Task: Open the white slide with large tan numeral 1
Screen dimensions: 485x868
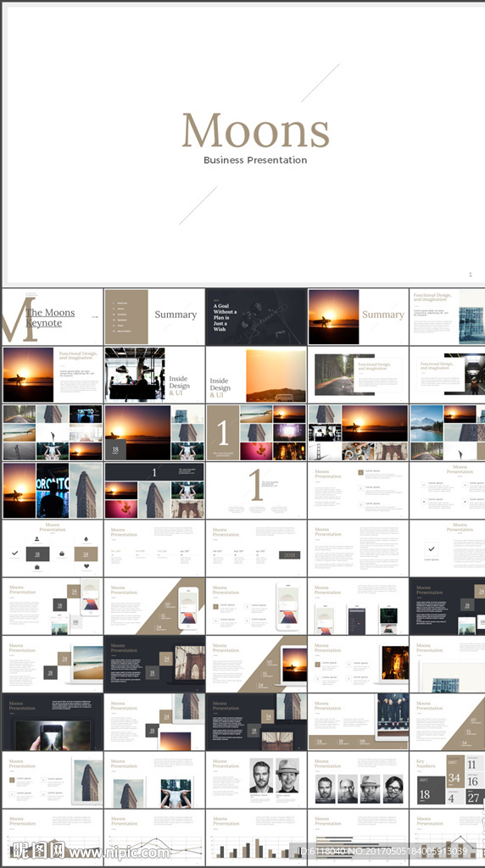Action: pyautogui.click(x=256, y=491)
